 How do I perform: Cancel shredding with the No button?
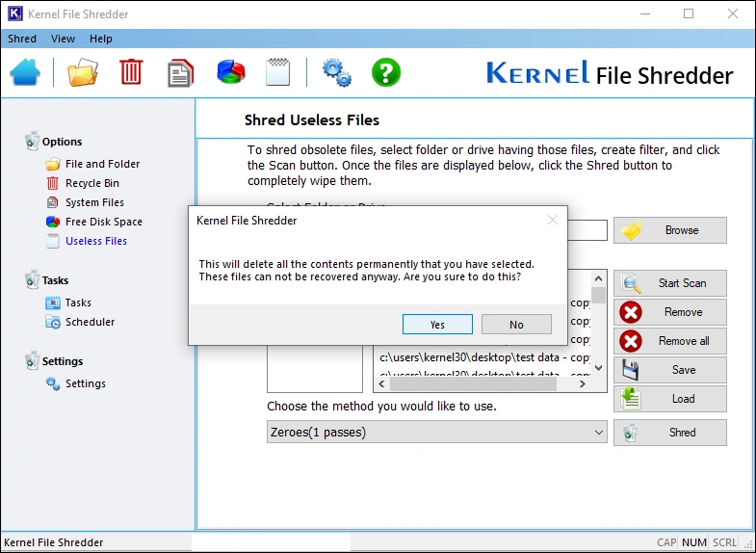click(516, 325)
